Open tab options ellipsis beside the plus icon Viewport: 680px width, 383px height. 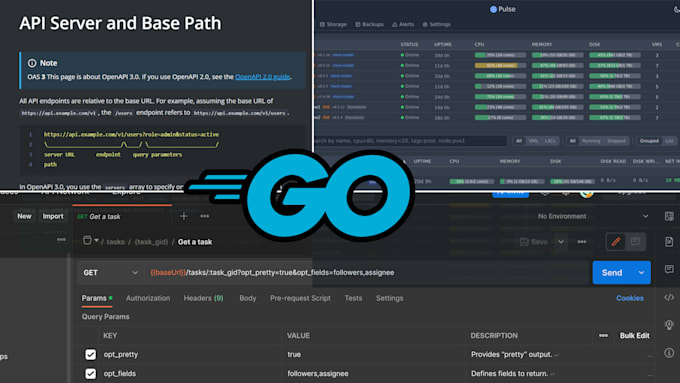[205, 216]
